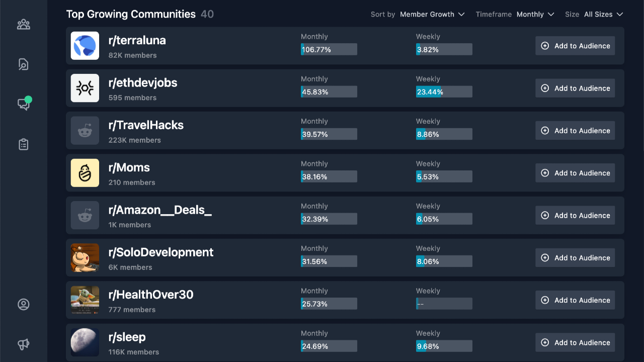The image size is (644, 362).
Task: Click the 9.68% weekly growth bar
Action: pos(444,346)
